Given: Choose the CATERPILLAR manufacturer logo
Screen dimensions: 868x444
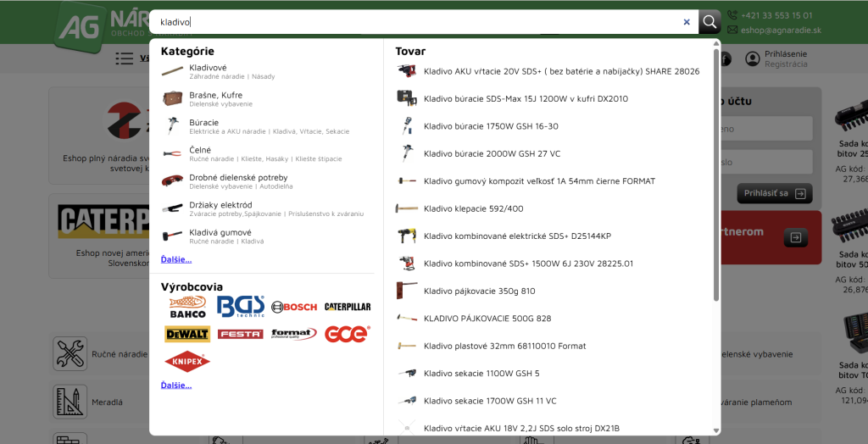Looking at the screenshot, I should coord(348,307).
